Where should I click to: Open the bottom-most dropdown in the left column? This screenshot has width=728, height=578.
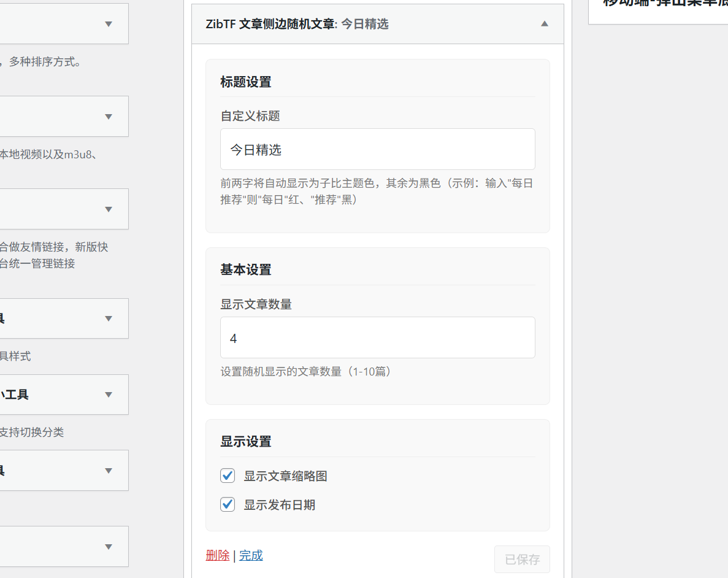108,547
